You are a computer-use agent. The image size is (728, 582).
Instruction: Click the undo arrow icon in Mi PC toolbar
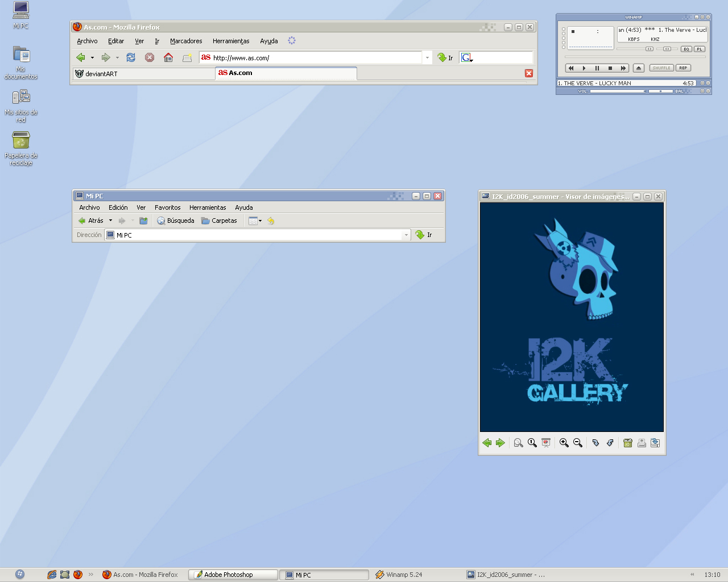pos(271,221)
